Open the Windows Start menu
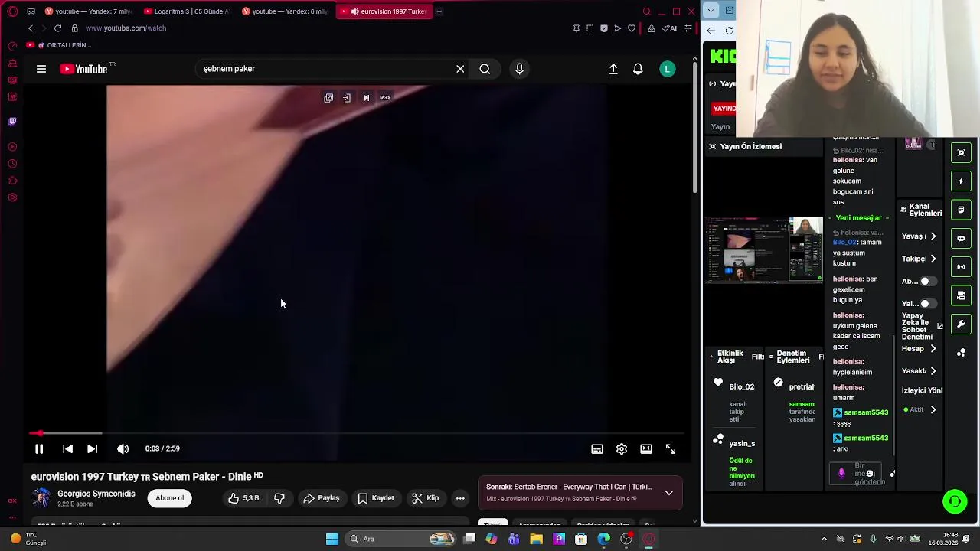Image resolution: width=980 pixels, height=551 pixels. tap(332, 539)
